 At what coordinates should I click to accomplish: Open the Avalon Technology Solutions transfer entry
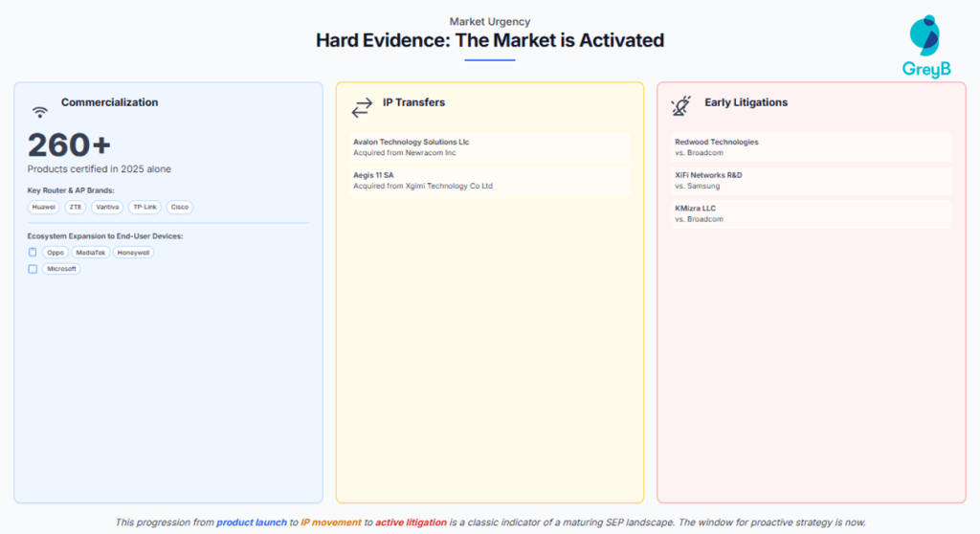pos(488,146)
